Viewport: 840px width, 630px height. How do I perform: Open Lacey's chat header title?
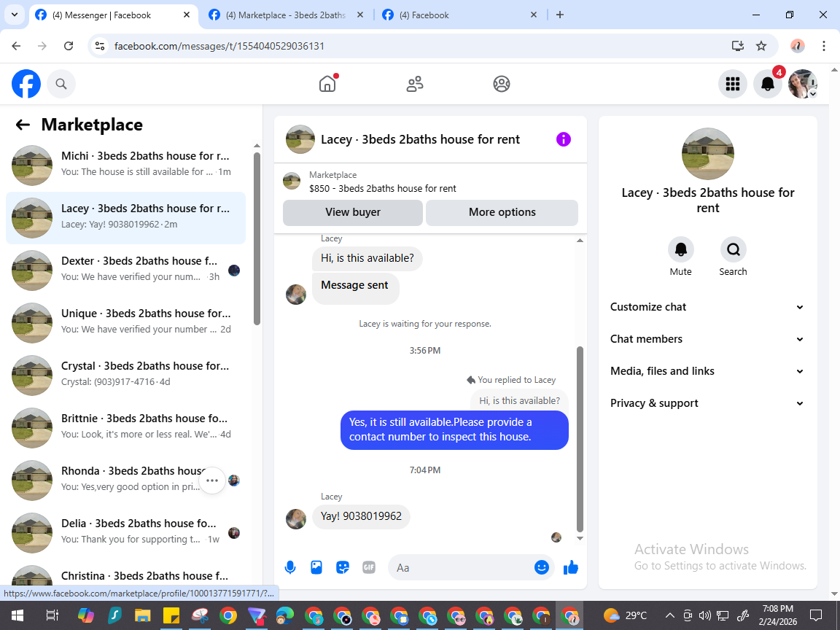tap(420, 139)
